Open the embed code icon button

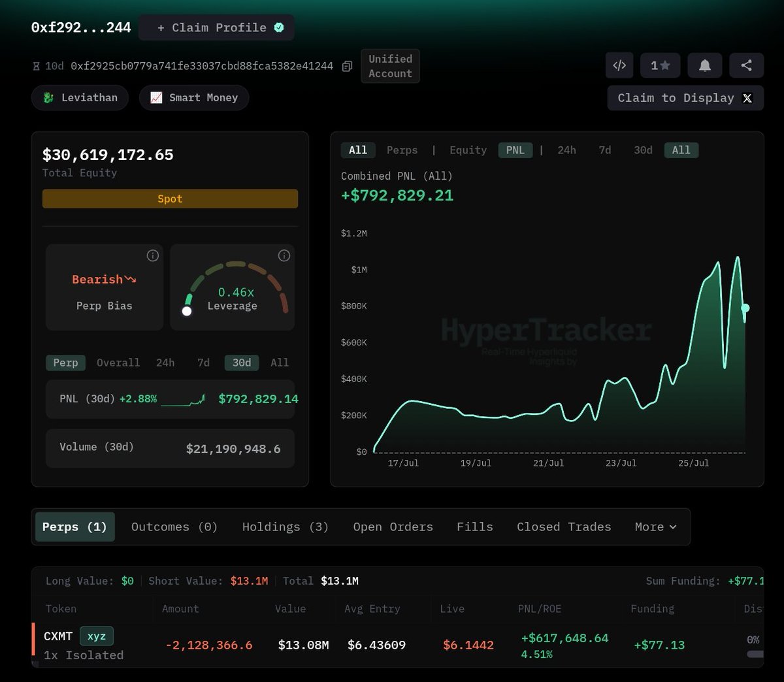619,65
